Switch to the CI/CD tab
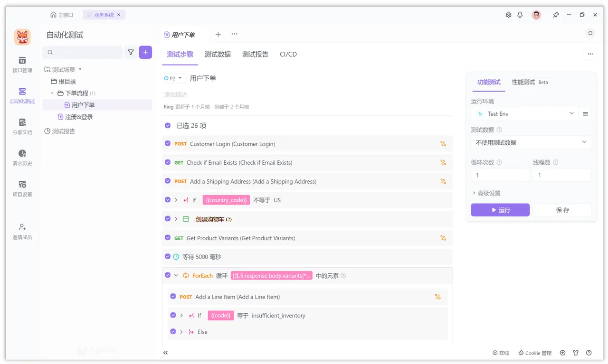Viewport: 608px width, 364px height. click(x=288, y=54)
